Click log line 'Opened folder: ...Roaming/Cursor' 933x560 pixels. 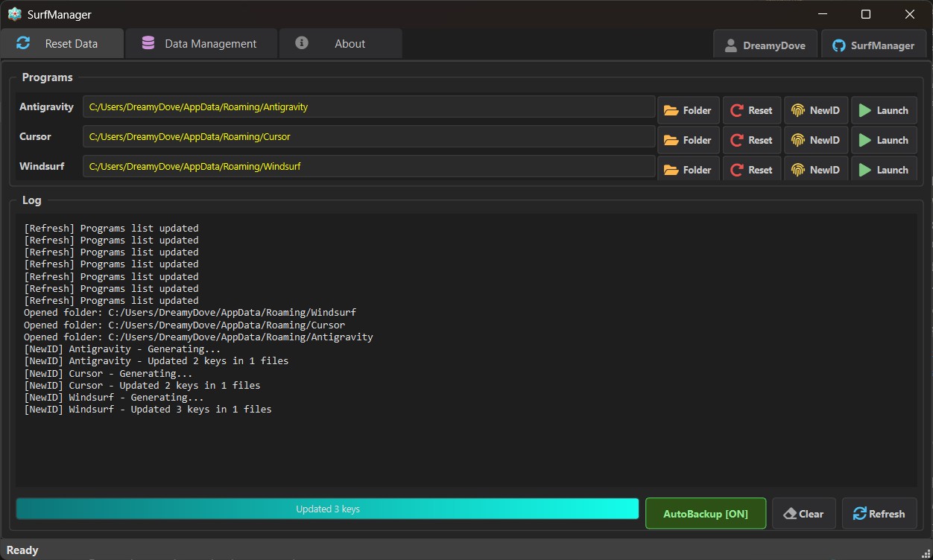(184, 325)
